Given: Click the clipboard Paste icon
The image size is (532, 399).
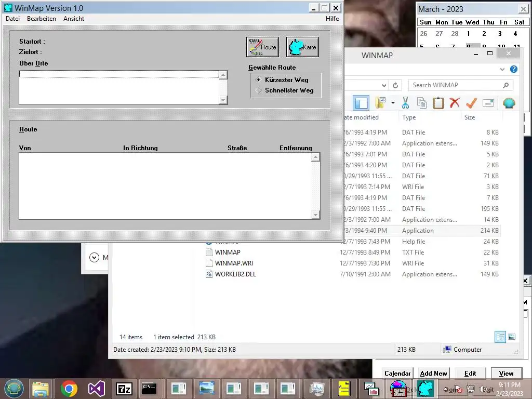Looking at the screenshot, I should (438, 103).
